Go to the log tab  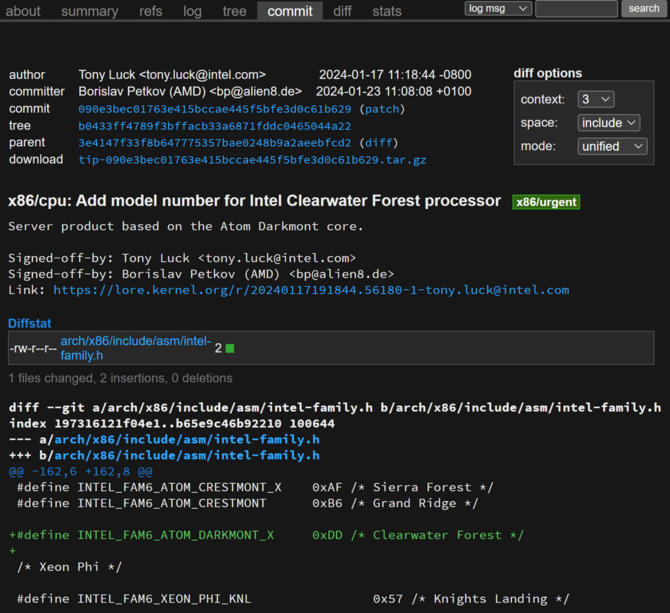pyautogui.click(x=192, y=11)
